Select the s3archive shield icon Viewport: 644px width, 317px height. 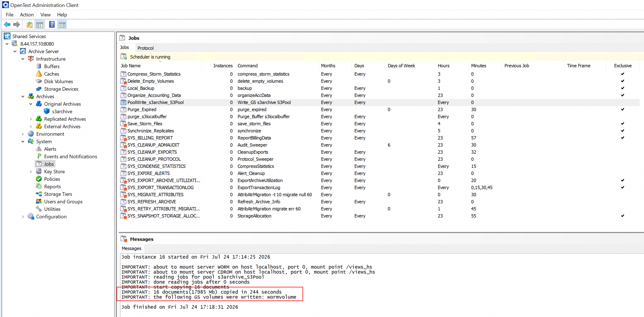click(x=47, y=112)
